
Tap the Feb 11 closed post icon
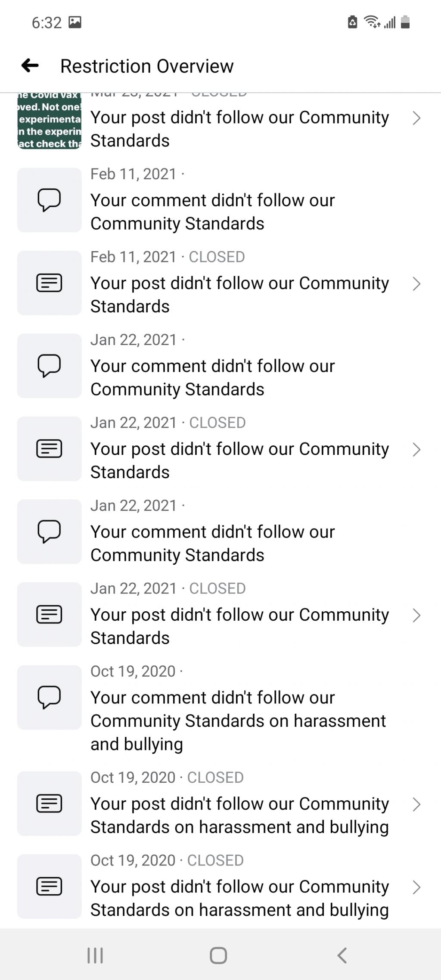point(49,283)
